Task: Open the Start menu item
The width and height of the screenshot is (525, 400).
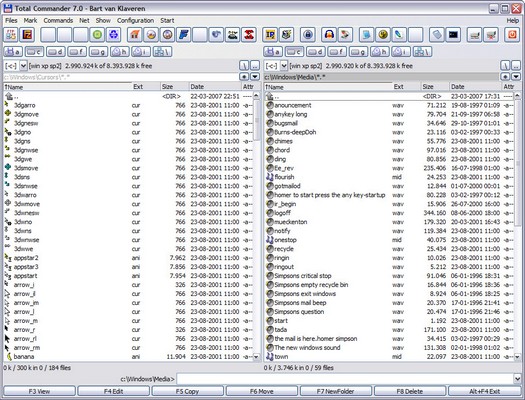Action: tap(167, 20)
